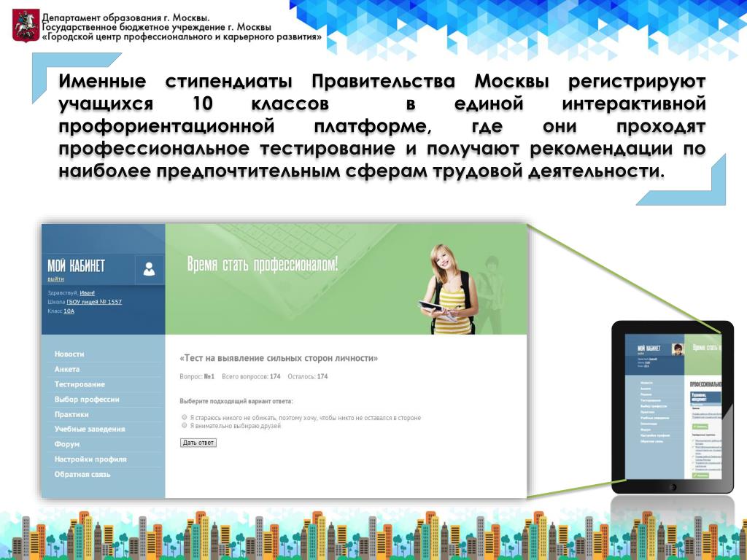The image size is (747, 560).
Task: Click the "Всего вопросов: 174" counter
Action: coord(251,377)
